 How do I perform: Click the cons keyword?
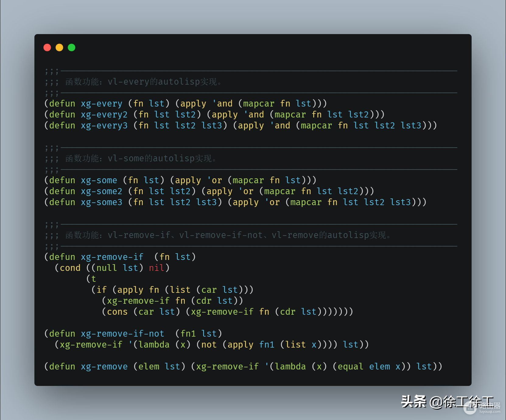pos(117,312)
